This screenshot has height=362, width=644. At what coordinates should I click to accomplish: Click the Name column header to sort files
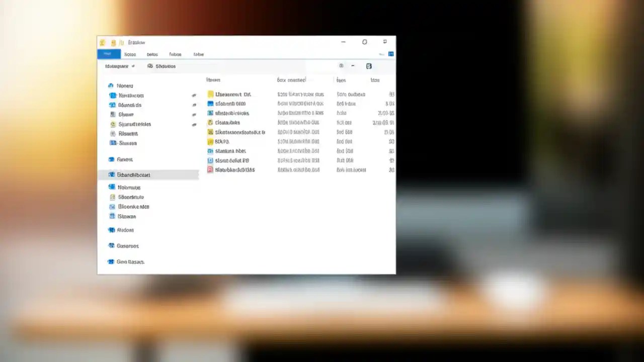pos(213,80)
